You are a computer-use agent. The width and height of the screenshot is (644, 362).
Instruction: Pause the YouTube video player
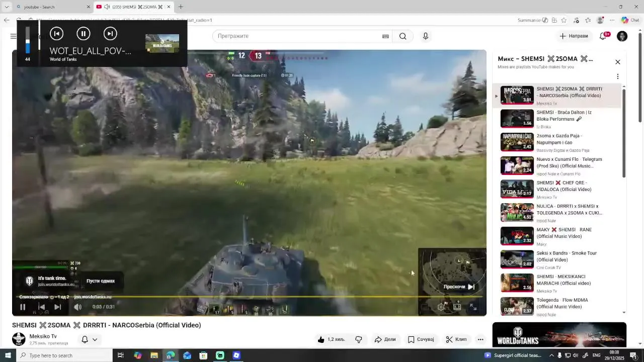click(23, 307)
